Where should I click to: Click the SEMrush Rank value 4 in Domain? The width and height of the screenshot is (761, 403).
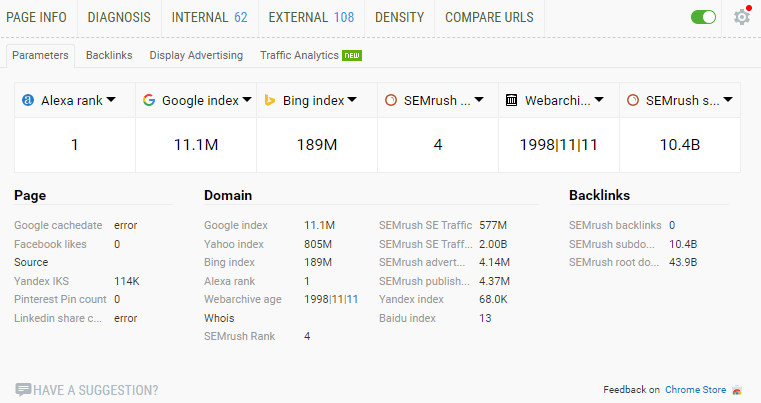click(x=307, y=336)
